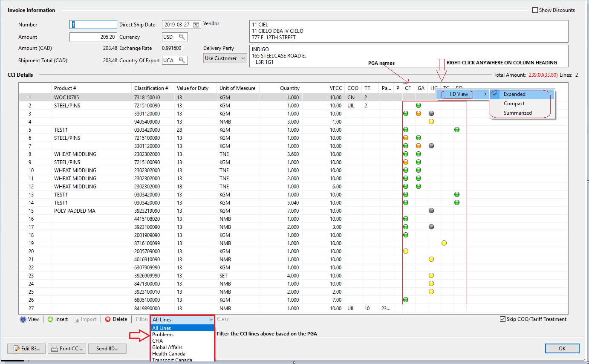Sort by the Quantity column header
This screenshot has height=364, width=589.
pyautogui.click(x=280, y=88)
